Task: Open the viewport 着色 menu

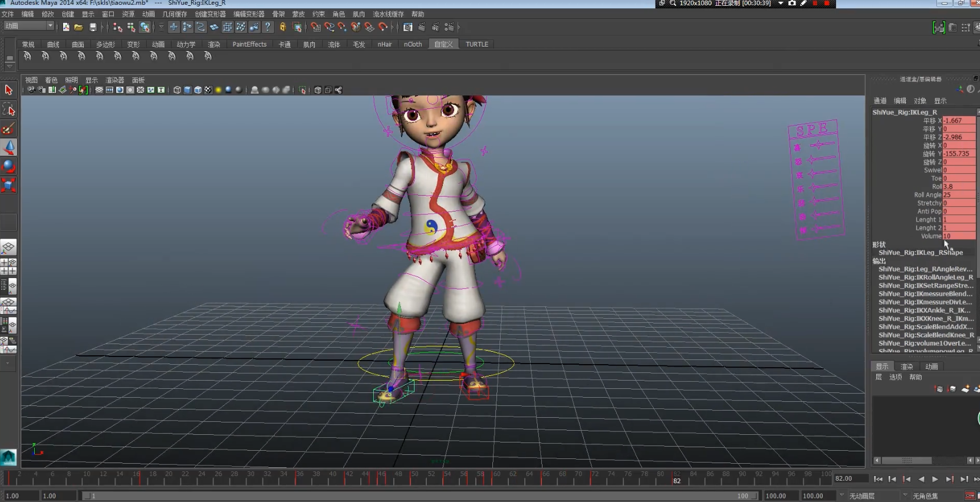Action: coord(51,80)
